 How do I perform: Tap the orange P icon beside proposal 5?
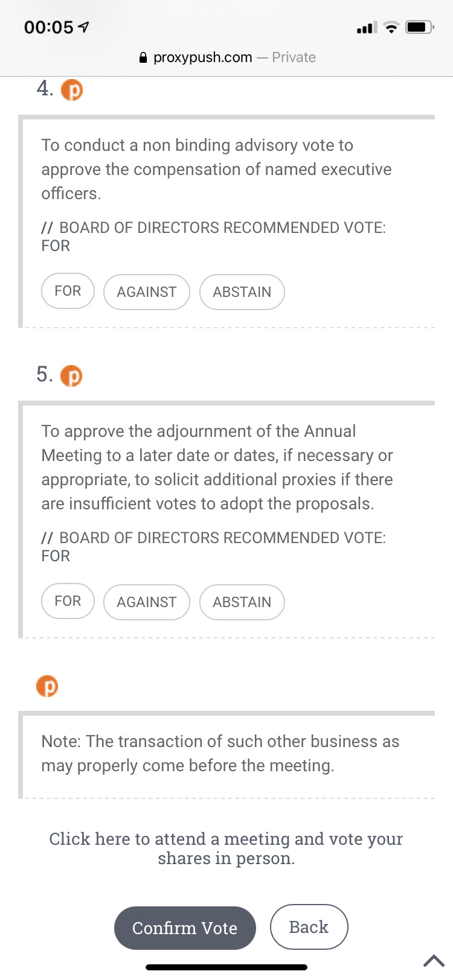pyautogui.click(x=72, y=376)
